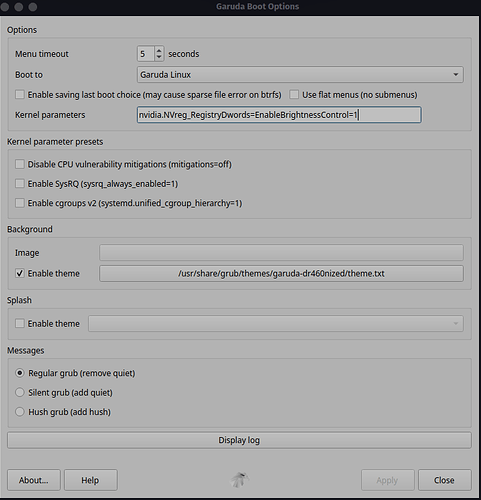The image size is (481, 500).
Task: Open the Help button
Action: [x=91, y=480]
